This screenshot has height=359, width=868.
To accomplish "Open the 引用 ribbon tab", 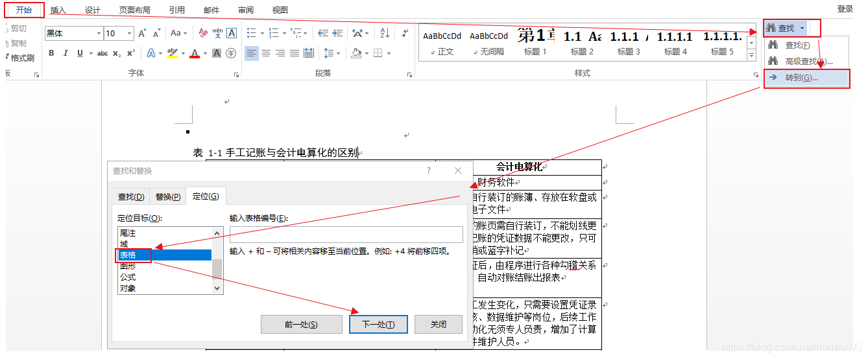I will [x=176, y=10].
